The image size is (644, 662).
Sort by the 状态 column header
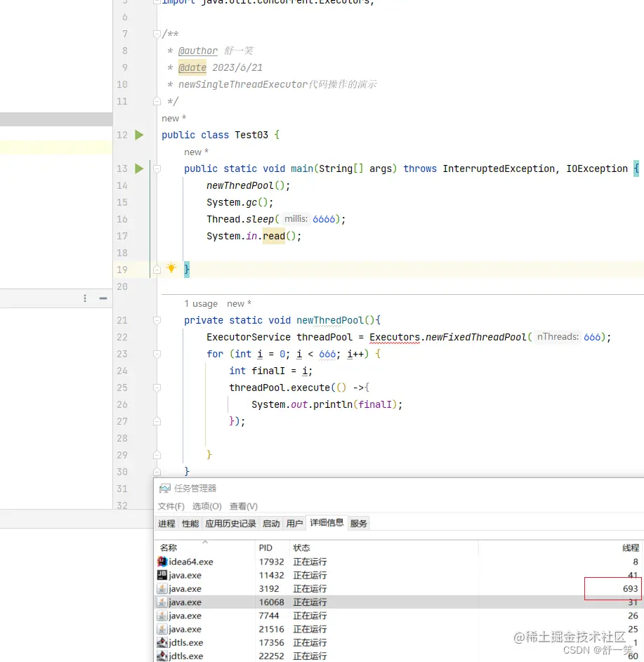384,548
